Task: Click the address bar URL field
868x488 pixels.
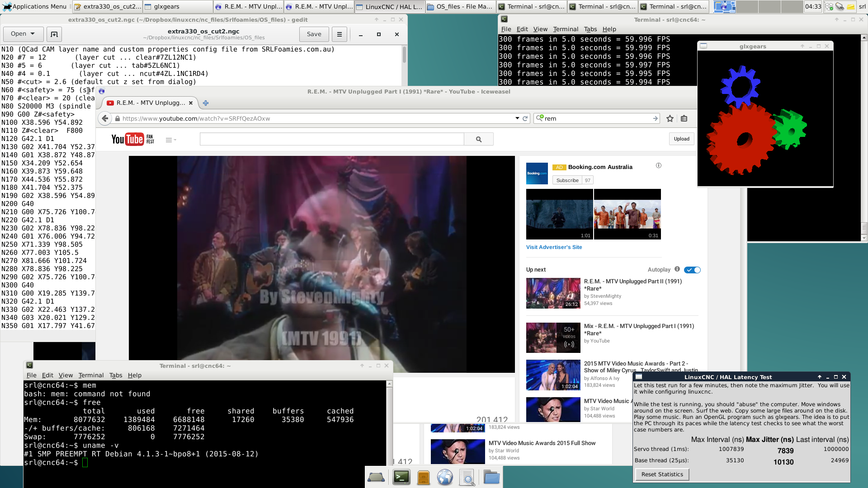Action: pos(316,118)
